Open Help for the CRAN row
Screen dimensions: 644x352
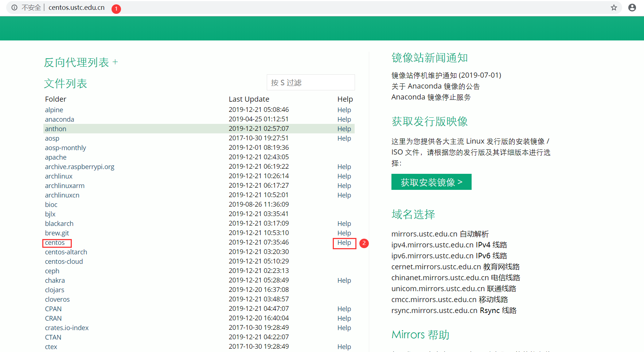[x=344, y=318]
